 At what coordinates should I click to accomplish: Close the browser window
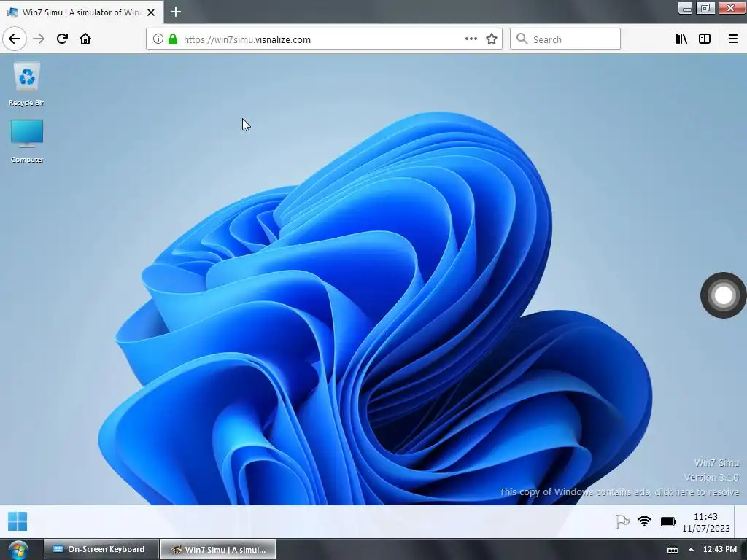point(731,8)
